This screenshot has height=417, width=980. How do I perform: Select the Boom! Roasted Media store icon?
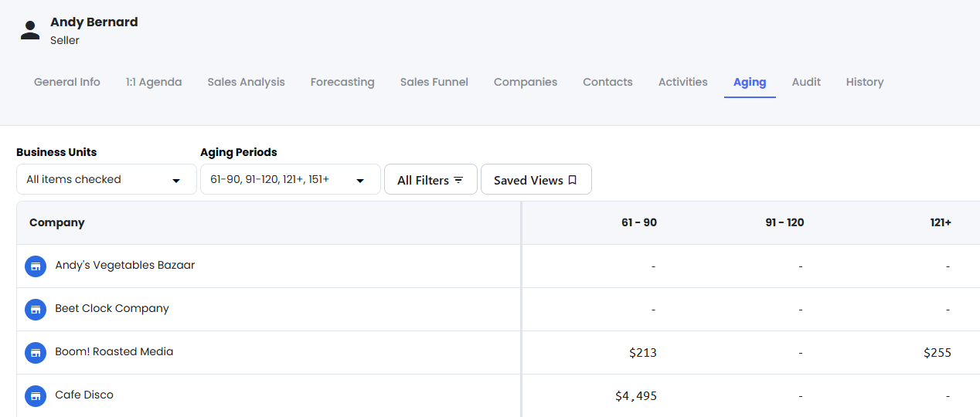click(x=36, y=353)
